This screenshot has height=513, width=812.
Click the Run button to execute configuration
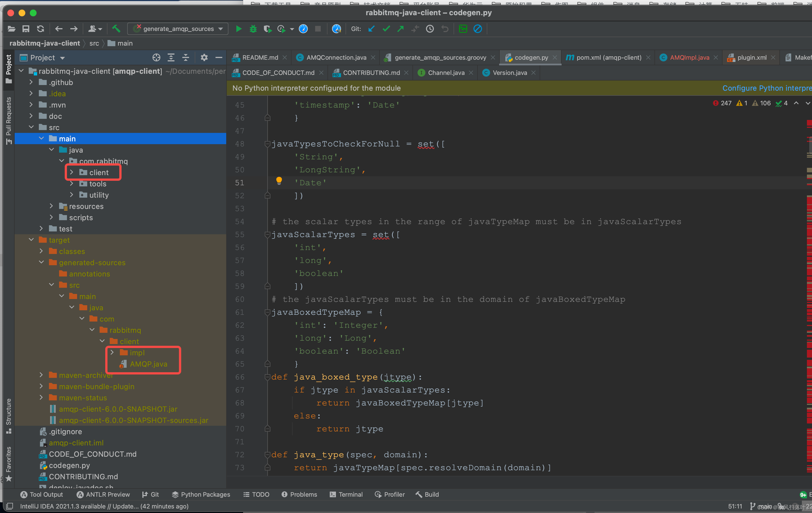tap(237, 29)
